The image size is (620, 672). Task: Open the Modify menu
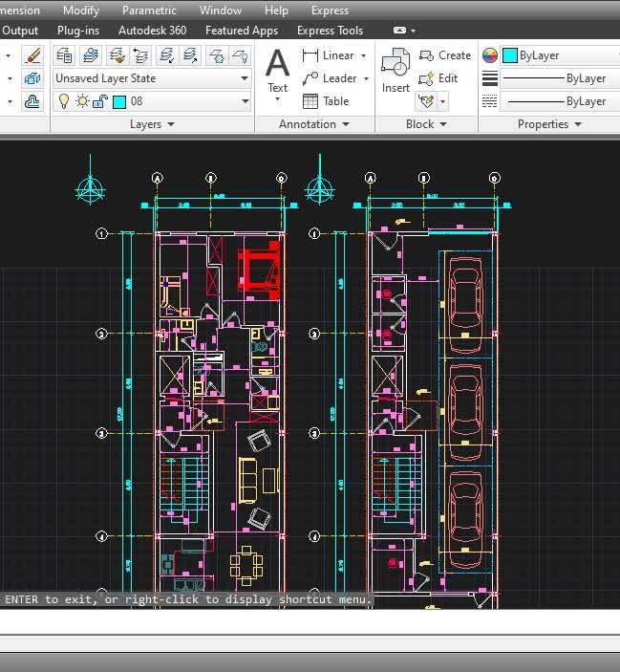[x=81, y=11]
